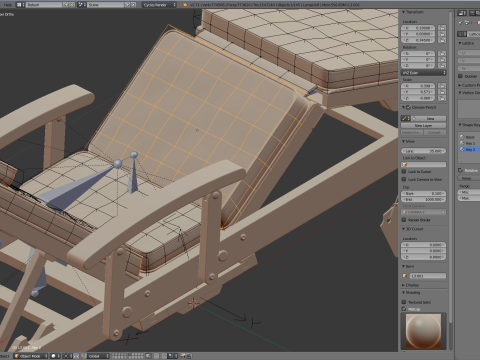The height and width of the screenshot is (360, 480).
Task: Click the Clip Start value field
Action: tap(423, 193)
